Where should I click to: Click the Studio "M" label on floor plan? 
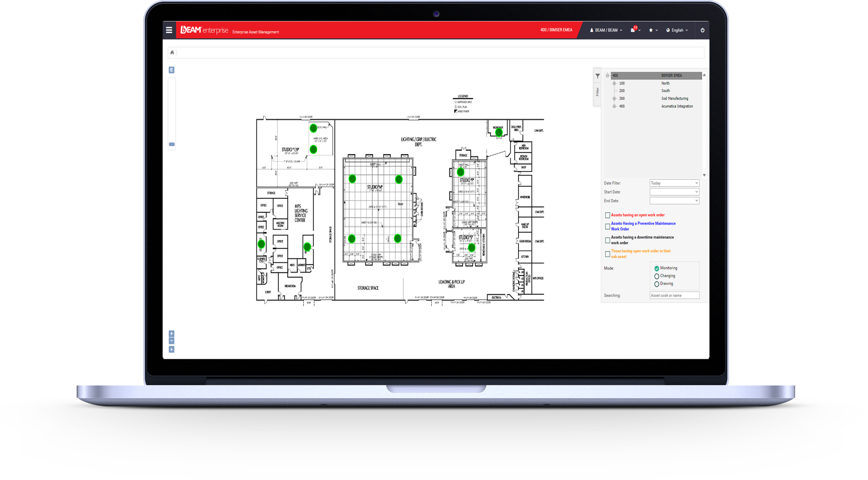click(x=375, y=187)
